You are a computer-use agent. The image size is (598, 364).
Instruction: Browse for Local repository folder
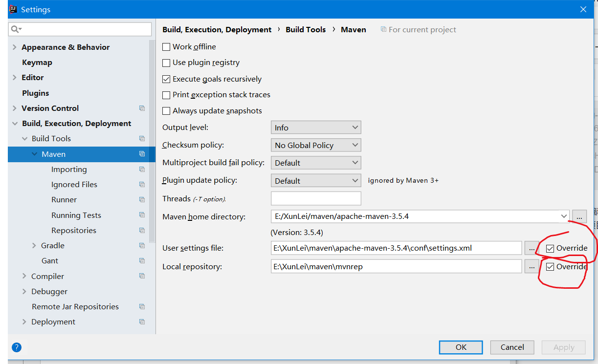click(x=532, y=267)
